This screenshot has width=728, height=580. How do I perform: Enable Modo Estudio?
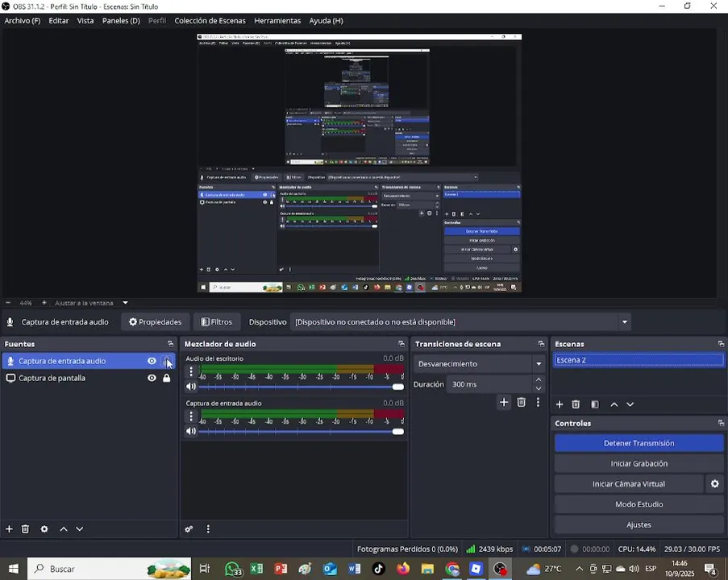tap(639, 504)
